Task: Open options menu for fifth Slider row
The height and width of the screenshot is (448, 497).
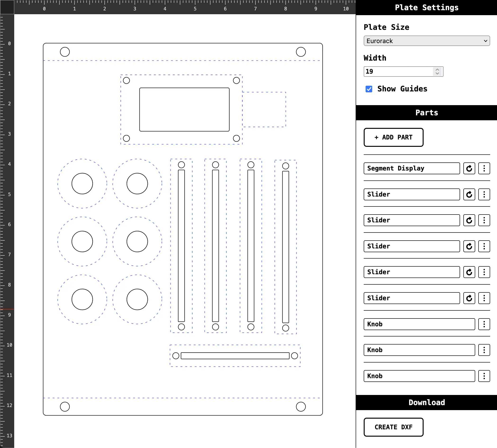Action: click(x=484, y=298)
